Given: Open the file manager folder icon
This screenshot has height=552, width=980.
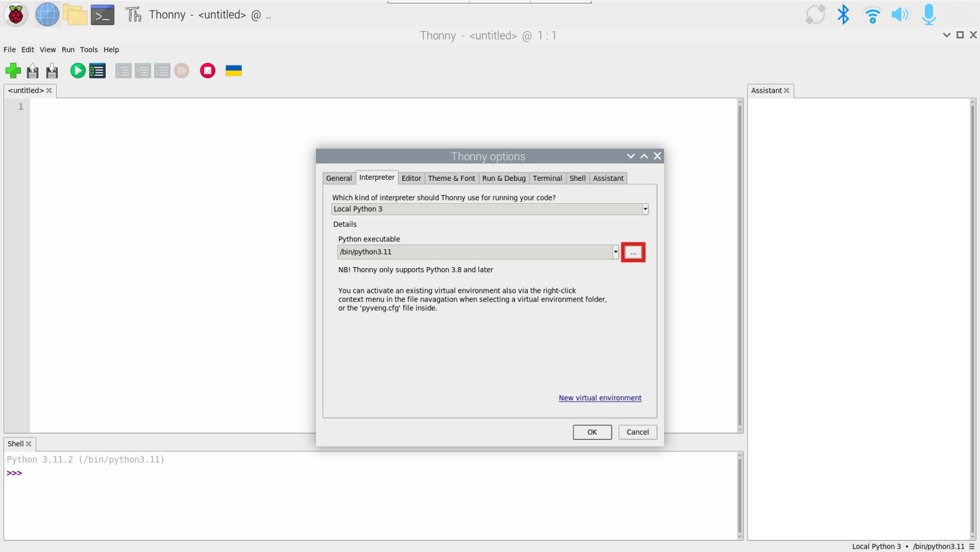Looking at the screenshot, I should point(75,14).
